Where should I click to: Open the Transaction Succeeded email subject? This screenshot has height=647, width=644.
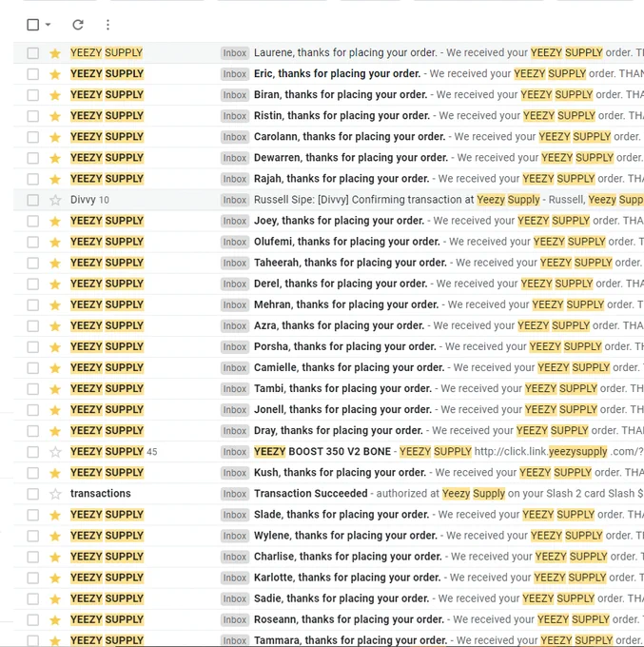pos(311,494)
